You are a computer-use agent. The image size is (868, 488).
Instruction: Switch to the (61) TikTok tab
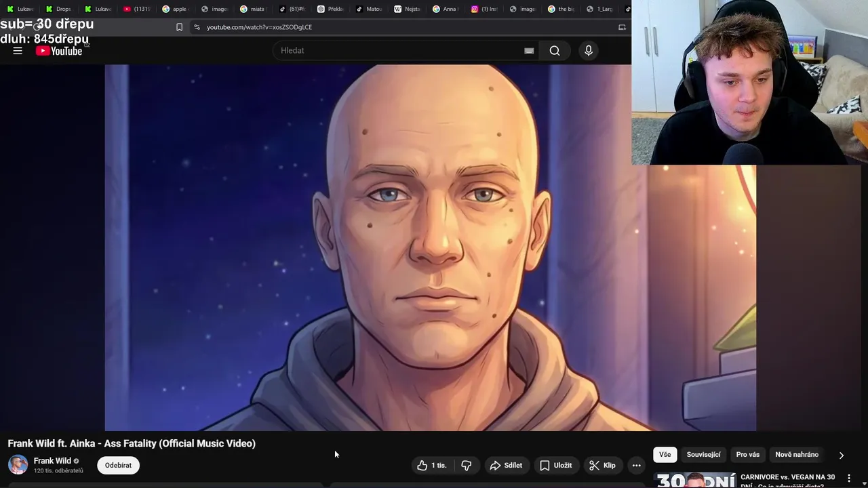[x=292, y=9]
